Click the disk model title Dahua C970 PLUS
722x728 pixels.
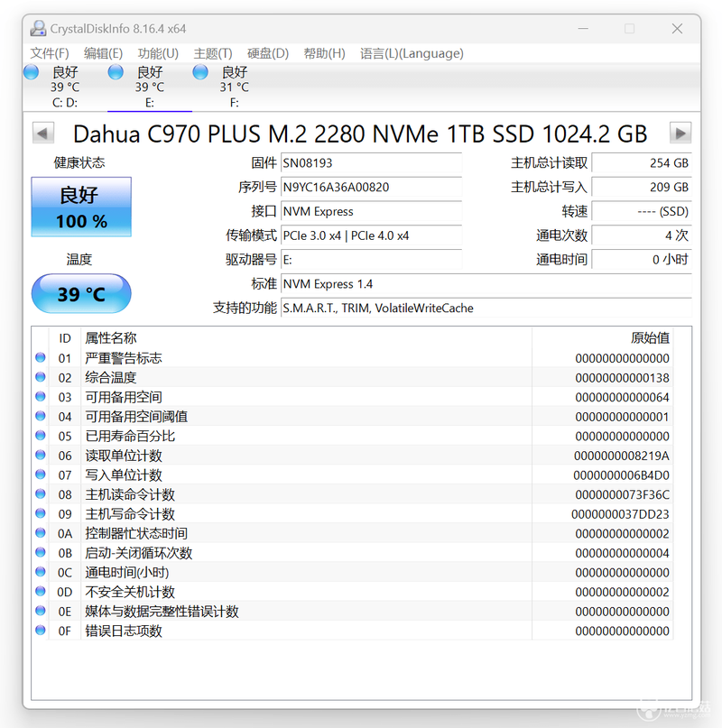click(360, 134)
